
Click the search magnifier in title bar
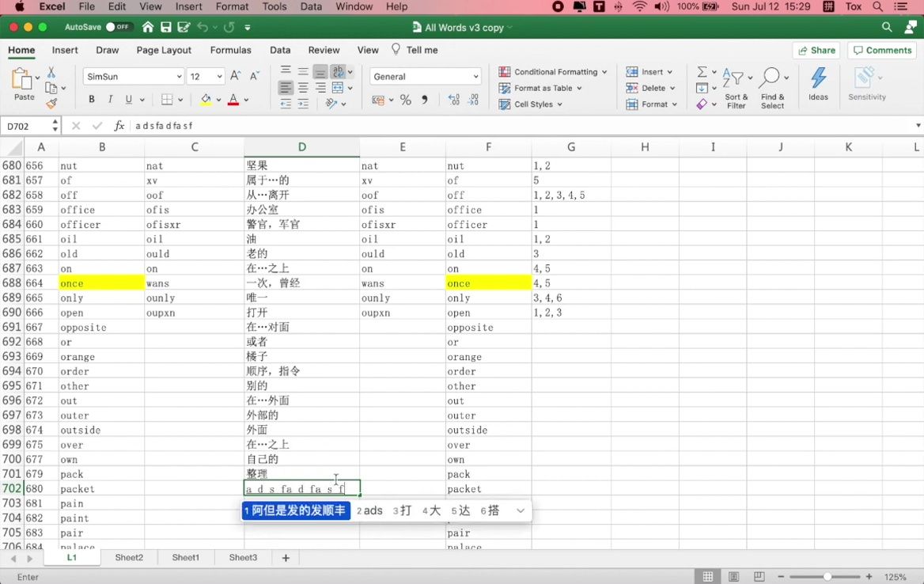[886, 27]
